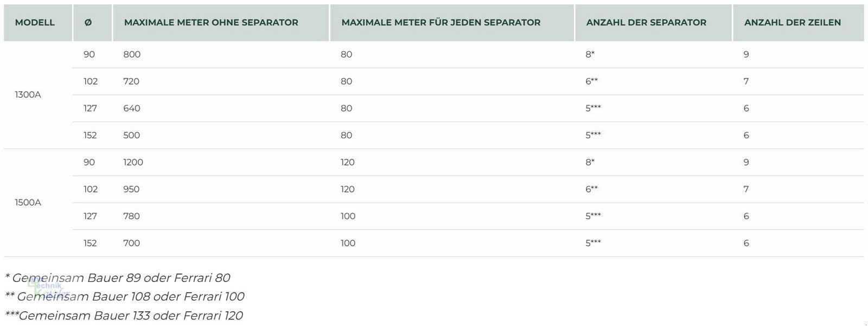The height and width of the screenshot is (327, 868).
Task: Click the 700 meter value cell
Action: click(x=131, y=243)
